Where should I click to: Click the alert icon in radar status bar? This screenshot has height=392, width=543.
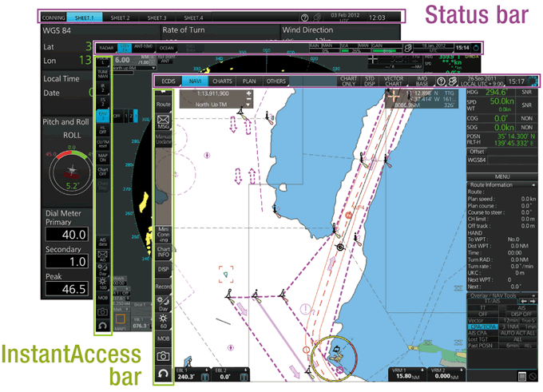[408, 48]
